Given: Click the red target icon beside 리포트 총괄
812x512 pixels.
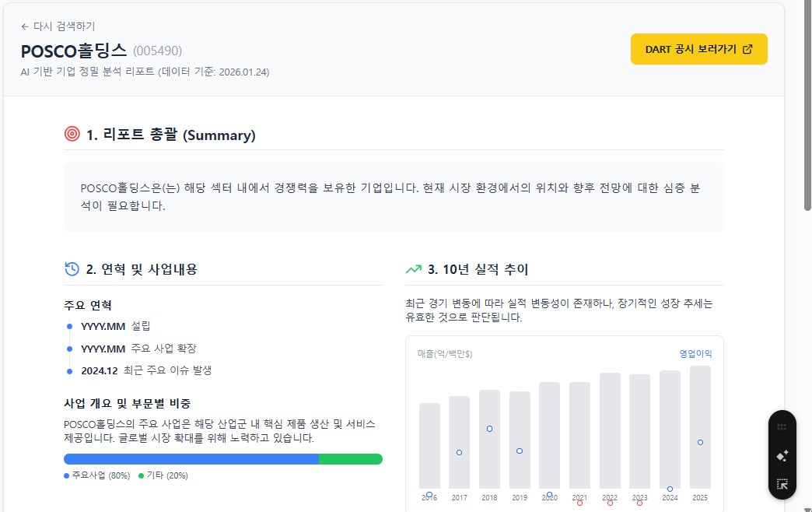Looking at the screenshot, I should point(72,134).
